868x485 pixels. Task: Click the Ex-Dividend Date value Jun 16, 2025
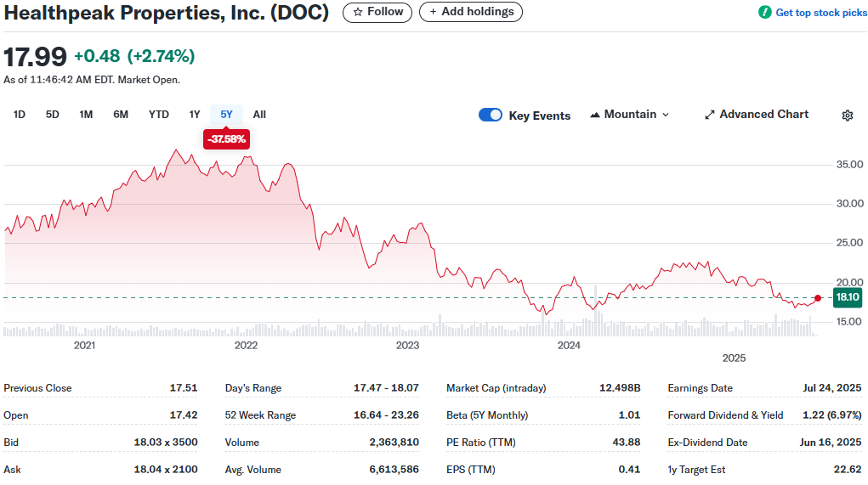pos(831,442)
